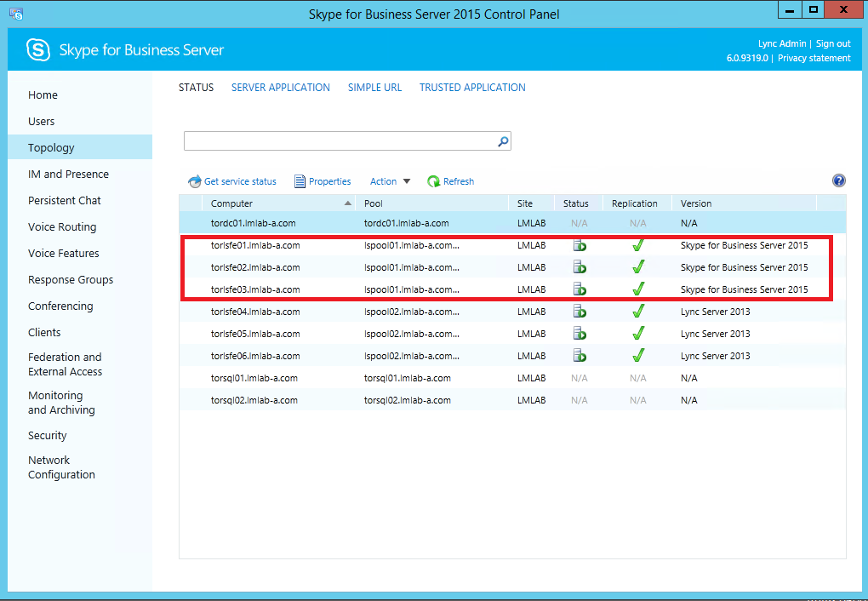This screenshot has width=868, height=601.
Task: Open the Action dropdown menu
Action: (390, 180)
